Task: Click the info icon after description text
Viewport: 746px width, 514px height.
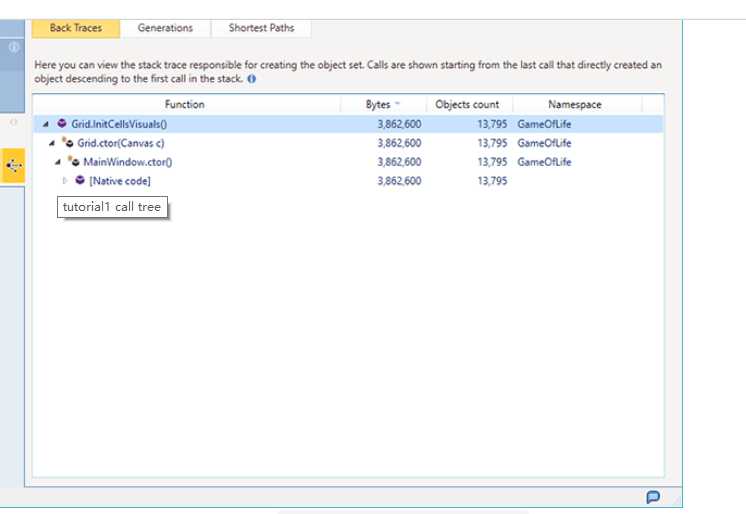Action: (x=252, y=79)
